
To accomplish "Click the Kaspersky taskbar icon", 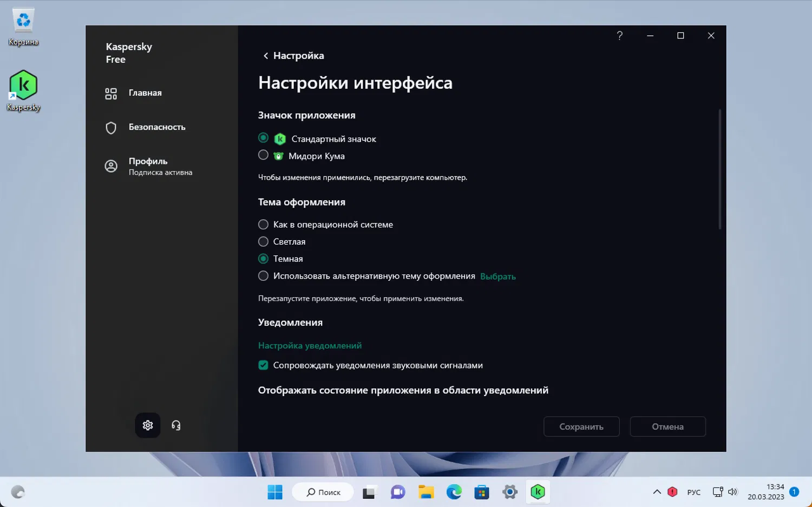I will [538, 492].
